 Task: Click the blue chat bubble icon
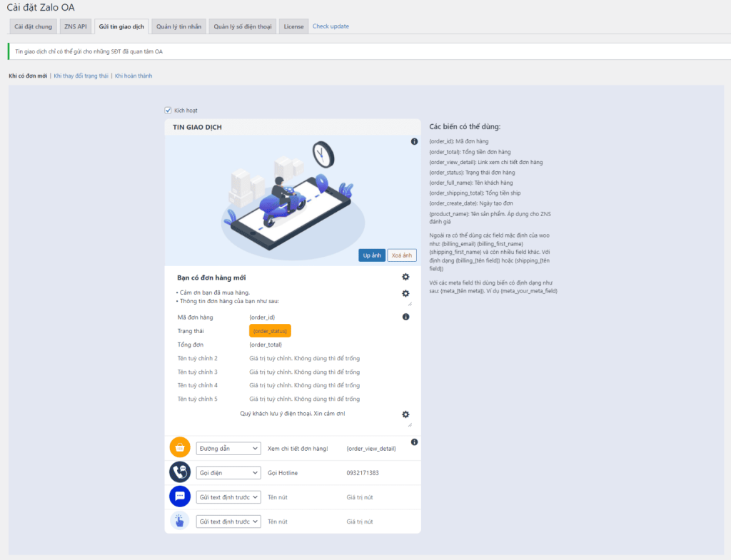pos(180,497)
